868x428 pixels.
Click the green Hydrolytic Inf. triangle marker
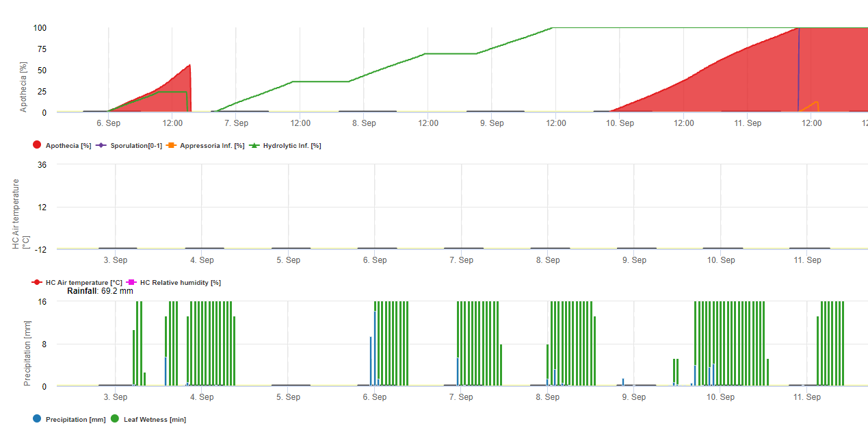coord(254,145)
